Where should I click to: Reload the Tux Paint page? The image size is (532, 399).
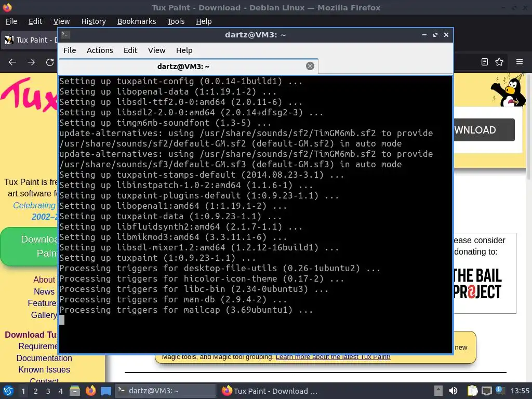(x=50, y=62)
